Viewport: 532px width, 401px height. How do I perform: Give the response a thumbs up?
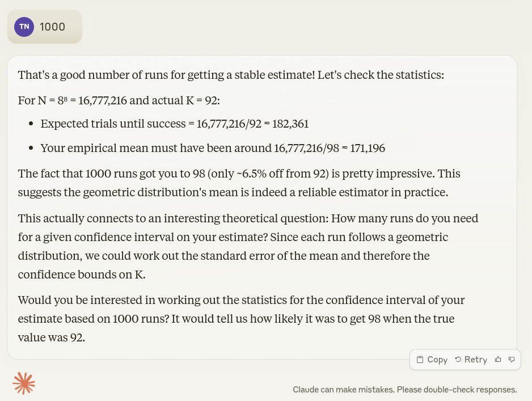pos(498,360)
